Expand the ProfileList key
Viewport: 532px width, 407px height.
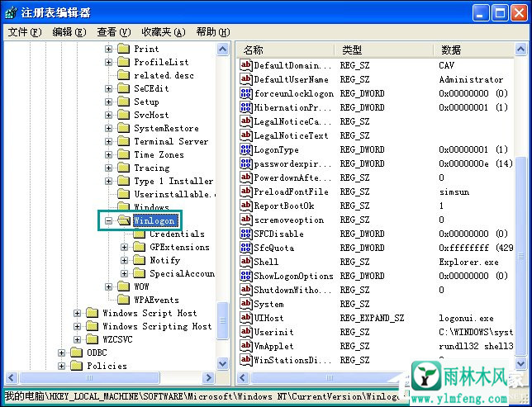(x=108, y=63)
